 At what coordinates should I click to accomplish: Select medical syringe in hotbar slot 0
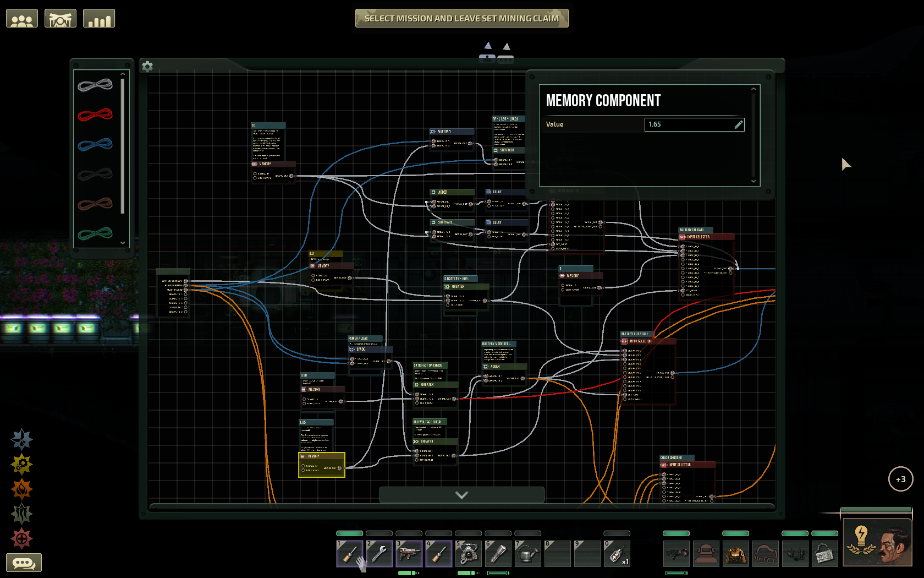point(617,553)
